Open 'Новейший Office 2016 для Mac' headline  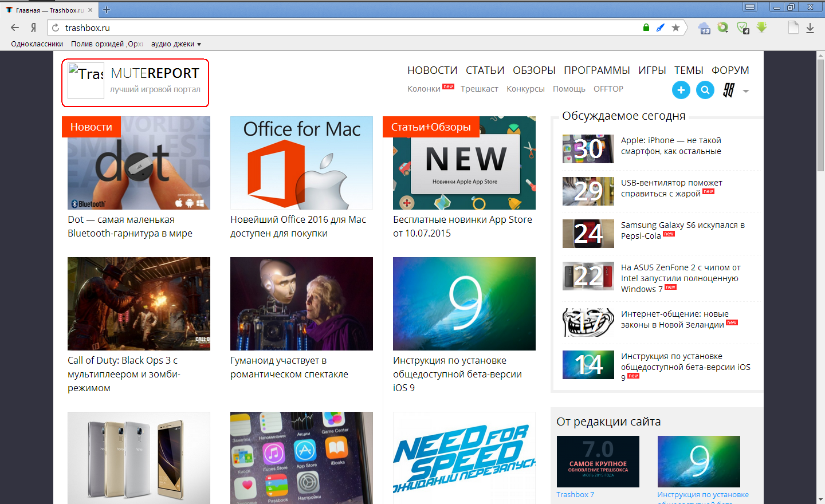pos(298,226)
